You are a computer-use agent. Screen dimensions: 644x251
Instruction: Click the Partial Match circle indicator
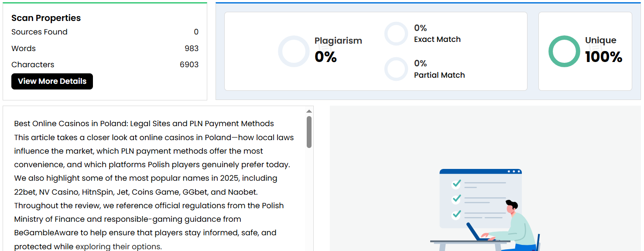coord(396,69)
